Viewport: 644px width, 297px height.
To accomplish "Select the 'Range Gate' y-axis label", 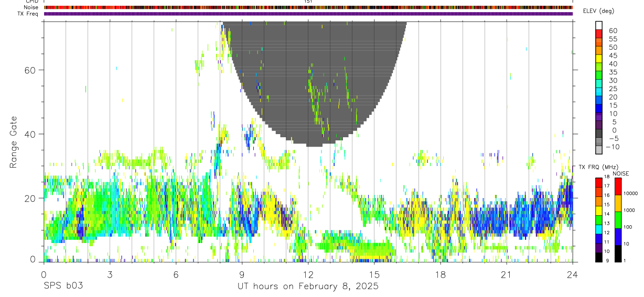I will tap(13, 142).
